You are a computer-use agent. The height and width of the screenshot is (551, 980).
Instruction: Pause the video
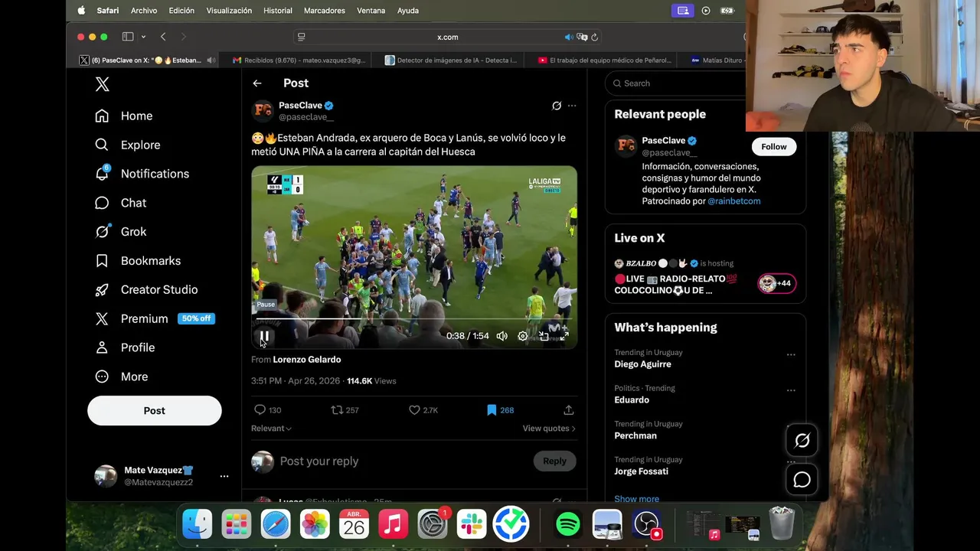pos(264,336)
